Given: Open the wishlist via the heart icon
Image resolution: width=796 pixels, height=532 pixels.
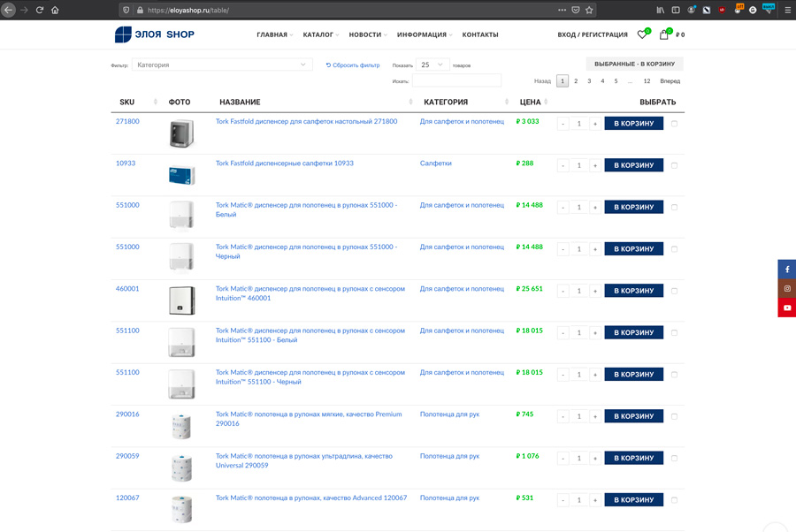Looking at the screenshot, I should tap(643, 34).
